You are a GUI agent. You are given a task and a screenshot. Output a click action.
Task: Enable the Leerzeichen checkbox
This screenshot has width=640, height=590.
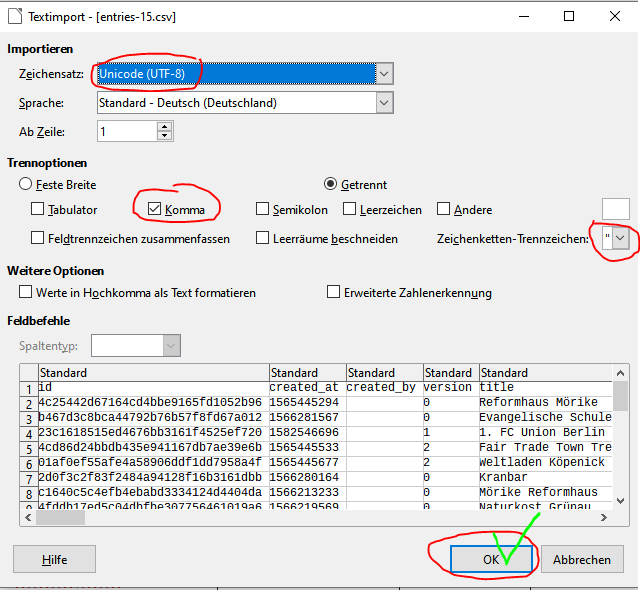click(x=349, y=209)
